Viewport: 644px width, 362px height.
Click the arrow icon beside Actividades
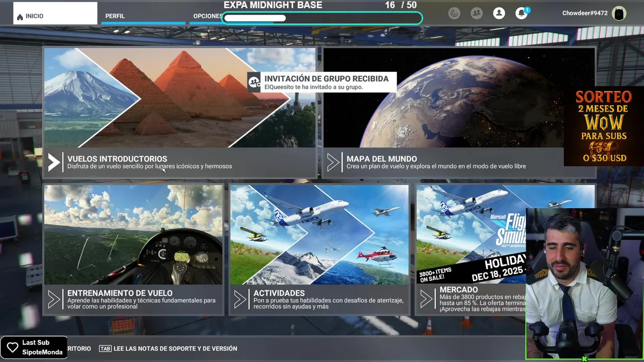click(x=240, y=300)
